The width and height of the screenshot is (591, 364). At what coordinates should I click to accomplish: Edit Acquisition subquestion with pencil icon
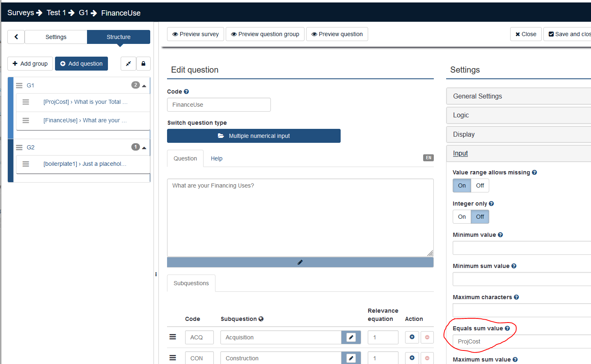click(x=351, y=337)
